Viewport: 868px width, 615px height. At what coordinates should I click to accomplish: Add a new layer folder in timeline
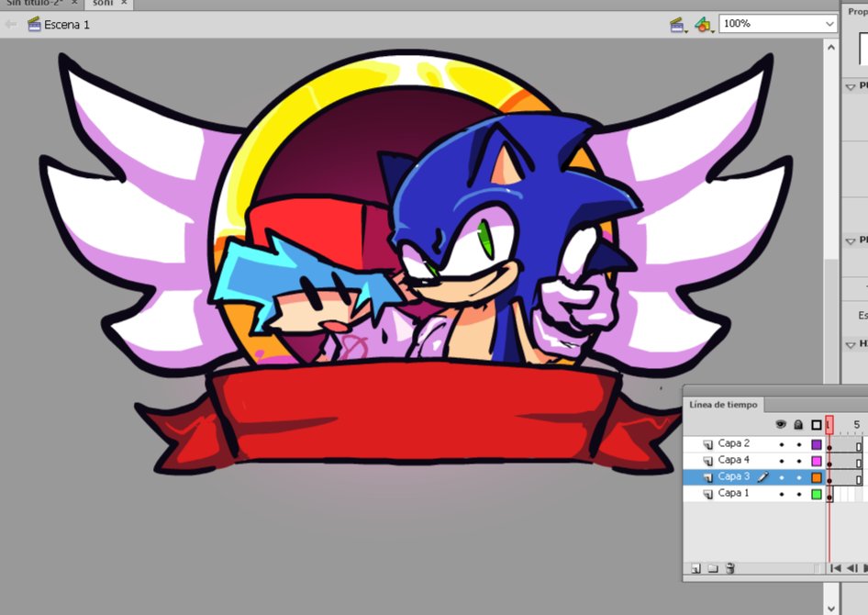[713, 568]
